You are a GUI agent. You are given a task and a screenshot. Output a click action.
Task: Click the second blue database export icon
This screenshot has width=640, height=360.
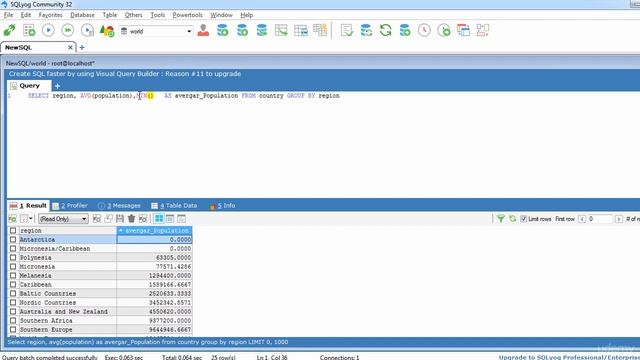[x=242, y=30]
